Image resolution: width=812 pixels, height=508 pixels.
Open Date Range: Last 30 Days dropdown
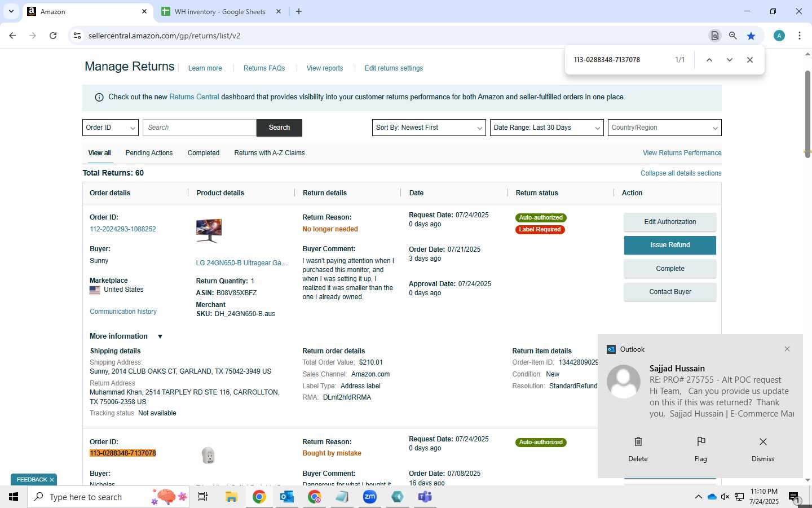(x=547, y=128)
